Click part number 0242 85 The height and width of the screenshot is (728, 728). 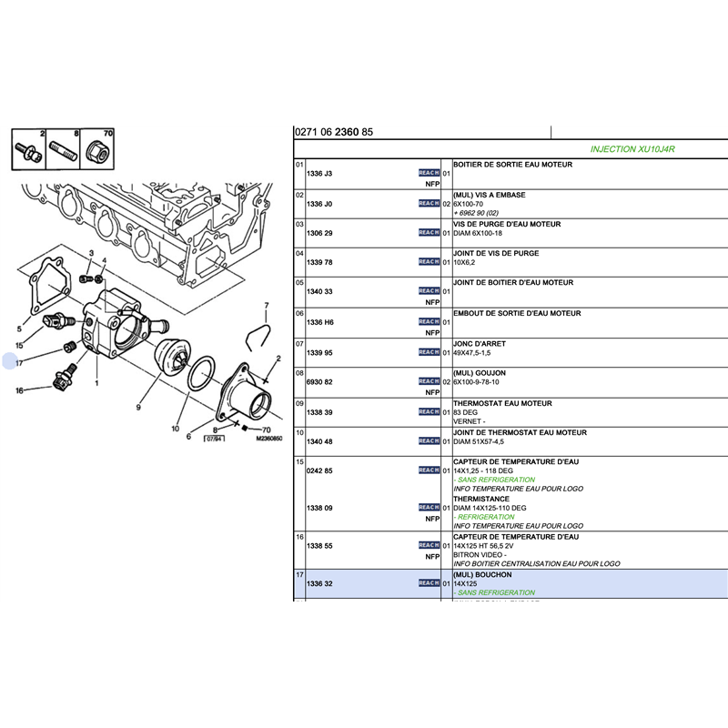319,470
